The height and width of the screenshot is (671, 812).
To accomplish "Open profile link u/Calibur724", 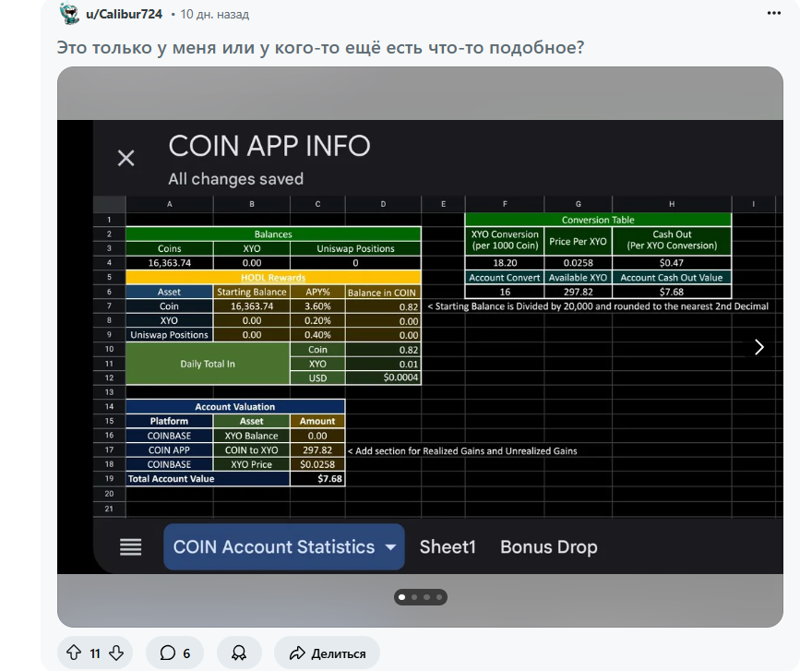I will click(124, 15).
